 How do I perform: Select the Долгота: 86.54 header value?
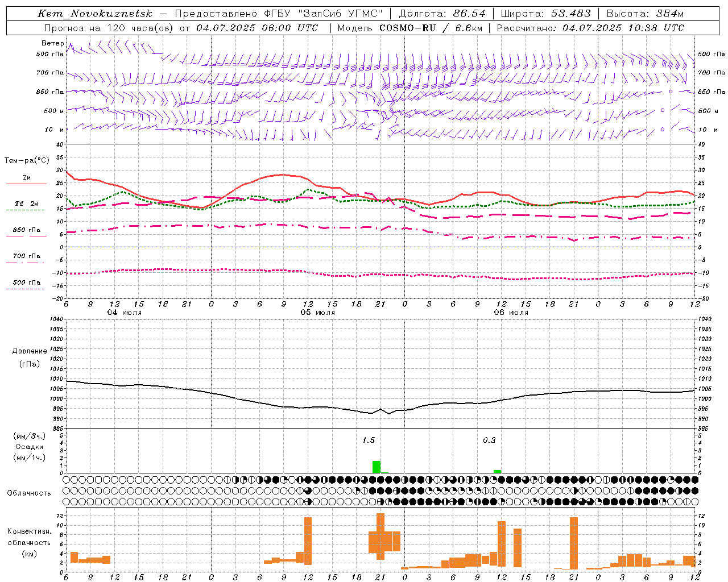442,14
